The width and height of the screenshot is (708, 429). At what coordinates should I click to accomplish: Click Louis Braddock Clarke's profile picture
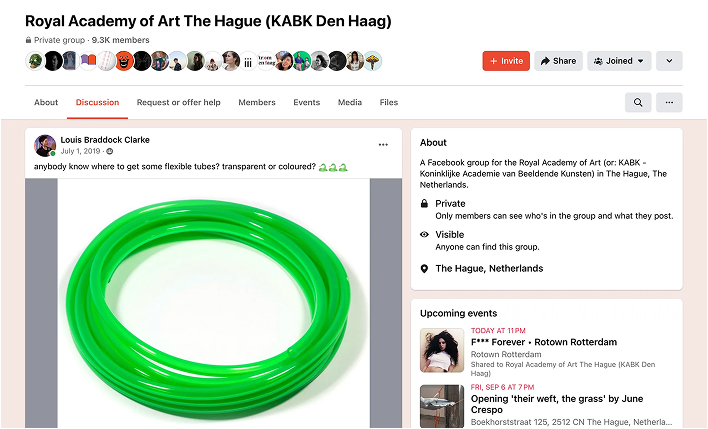click(x=45, y=145)
